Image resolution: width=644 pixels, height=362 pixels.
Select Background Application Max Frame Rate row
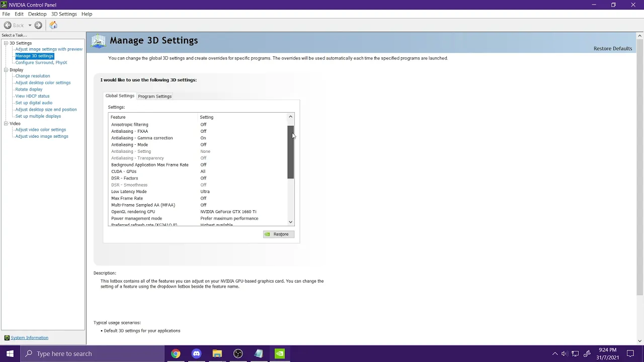coord(197,165)
